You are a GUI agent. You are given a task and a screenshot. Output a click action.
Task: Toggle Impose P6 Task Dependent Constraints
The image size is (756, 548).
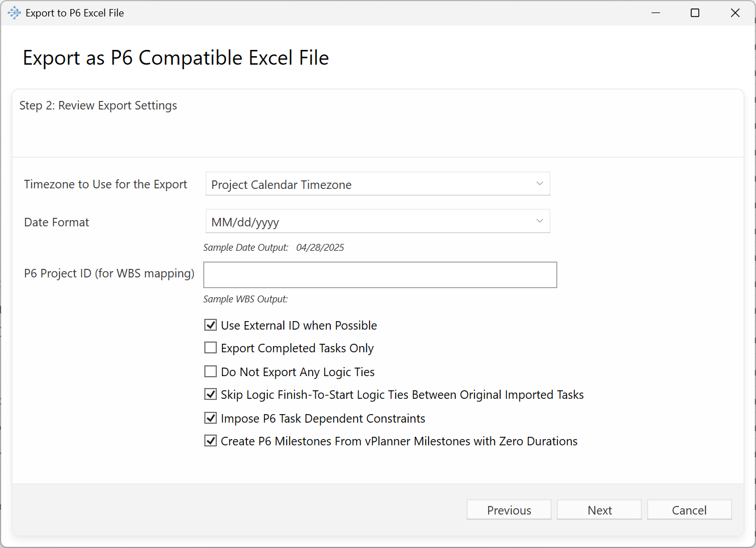click(211, 418)
